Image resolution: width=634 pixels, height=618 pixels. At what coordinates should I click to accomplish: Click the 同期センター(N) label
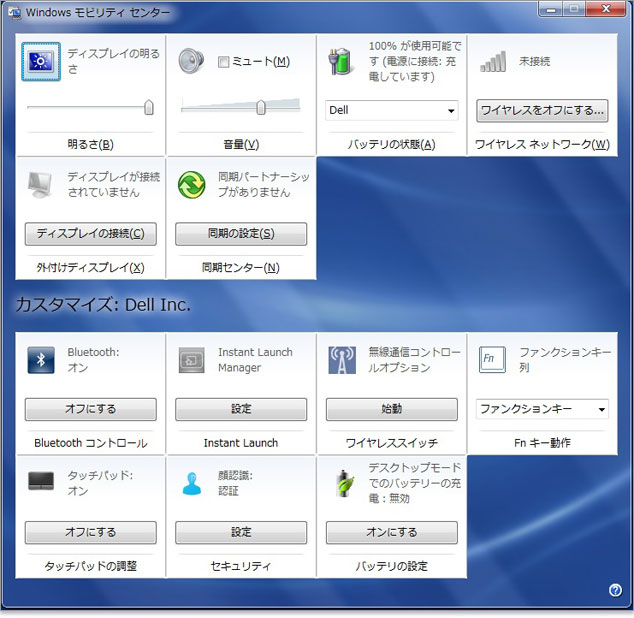click(x=241, y=267)
